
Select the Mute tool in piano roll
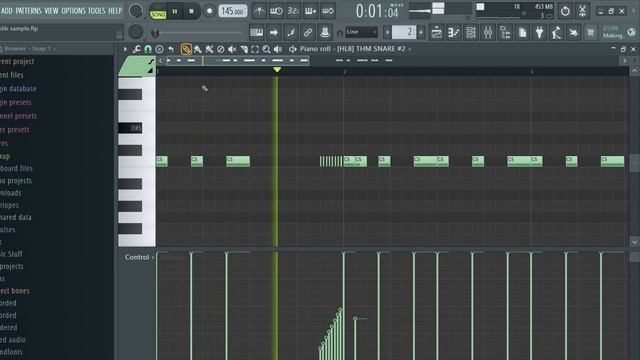(x=232, y=49)
